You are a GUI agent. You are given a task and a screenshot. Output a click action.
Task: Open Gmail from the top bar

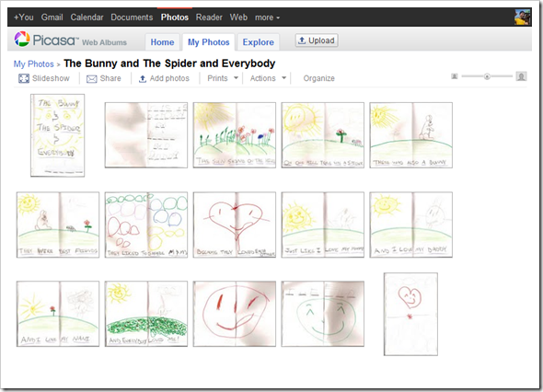point(52,17)
